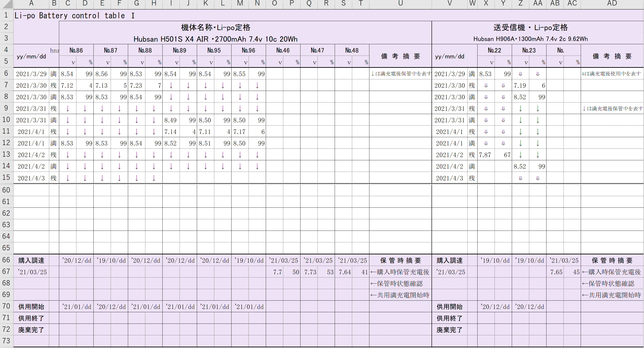
Task: Click row header 66
Action: pyautogui.click(x=6, y=260)
